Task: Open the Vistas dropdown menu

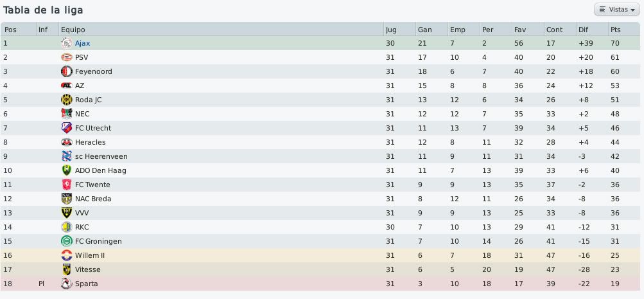Action: 616,10
